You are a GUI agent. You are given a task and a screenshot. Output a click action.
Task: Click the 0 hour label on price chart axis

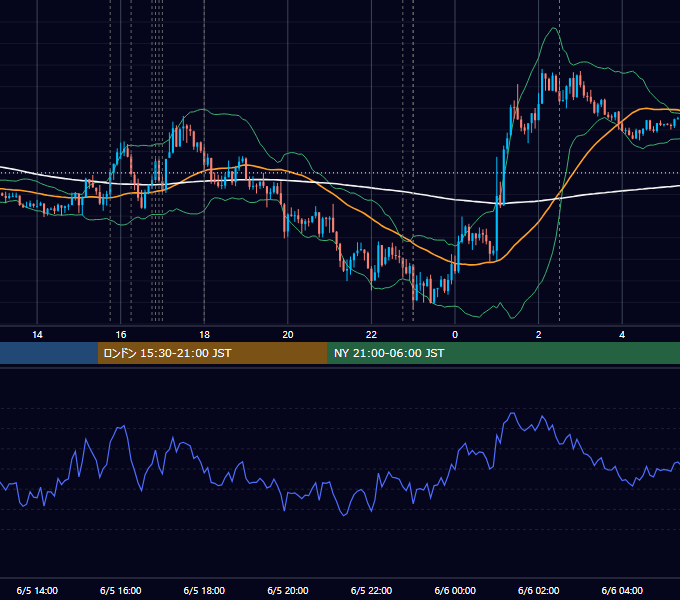point(455,335)
